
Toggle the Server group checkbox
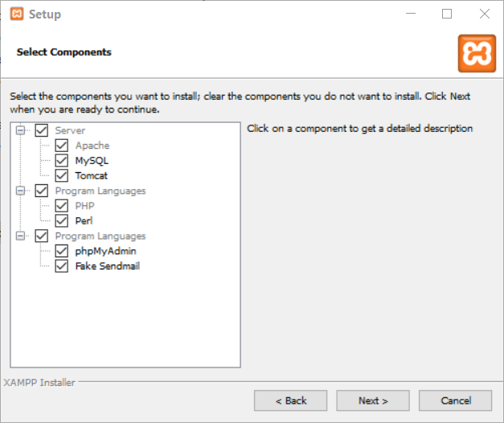click(42, 130)
